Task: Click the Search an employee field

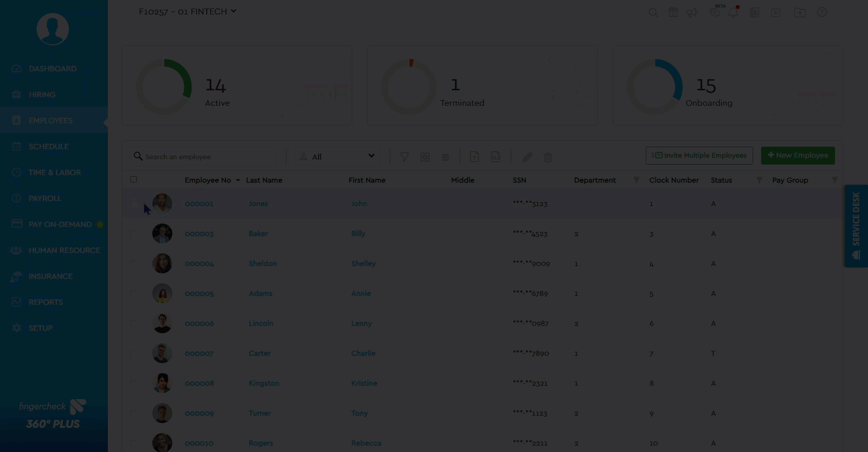Action: click(207, 157)
